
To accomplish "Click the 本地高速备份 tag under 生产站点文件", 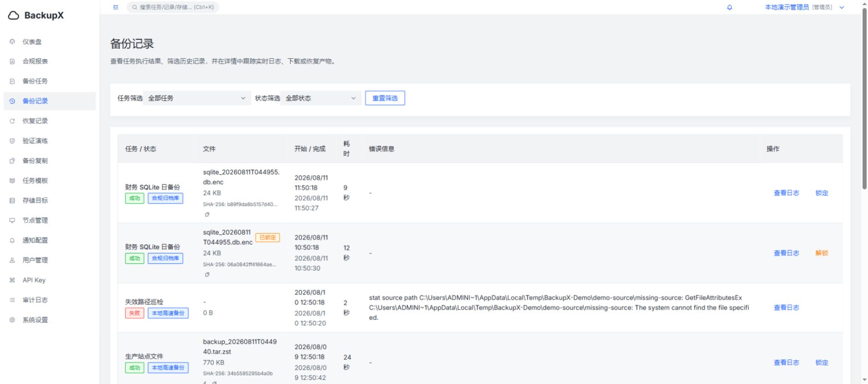I will [x=168, y=368].
